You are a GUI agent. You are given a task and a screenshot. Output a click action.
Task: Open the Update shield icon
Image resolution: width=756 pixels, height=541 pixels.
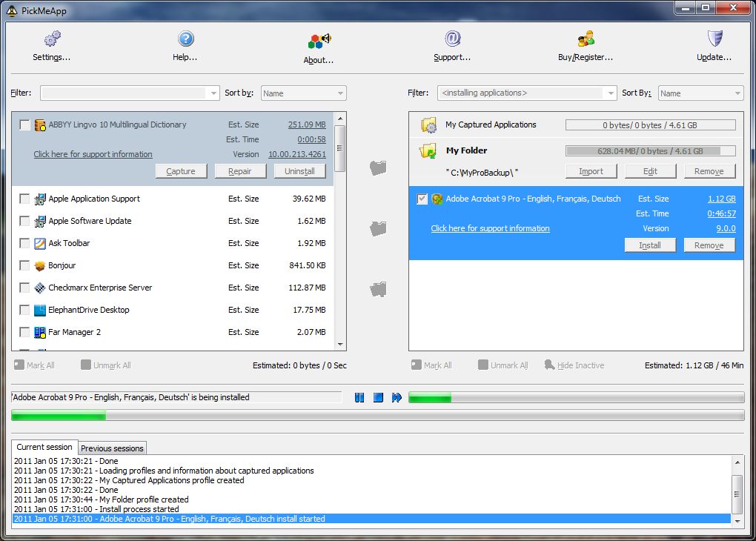714,39
